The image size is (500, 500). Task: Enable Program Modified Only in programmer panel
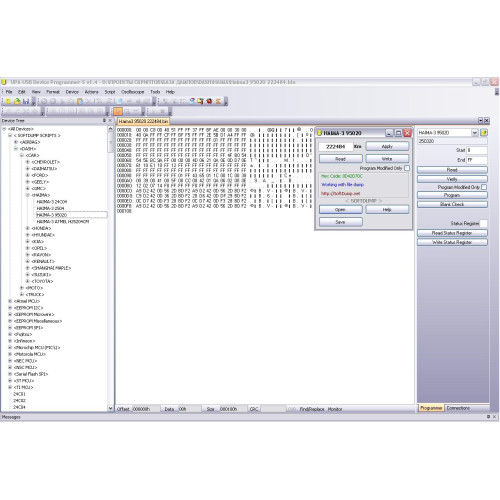click(x=484, y=187)
